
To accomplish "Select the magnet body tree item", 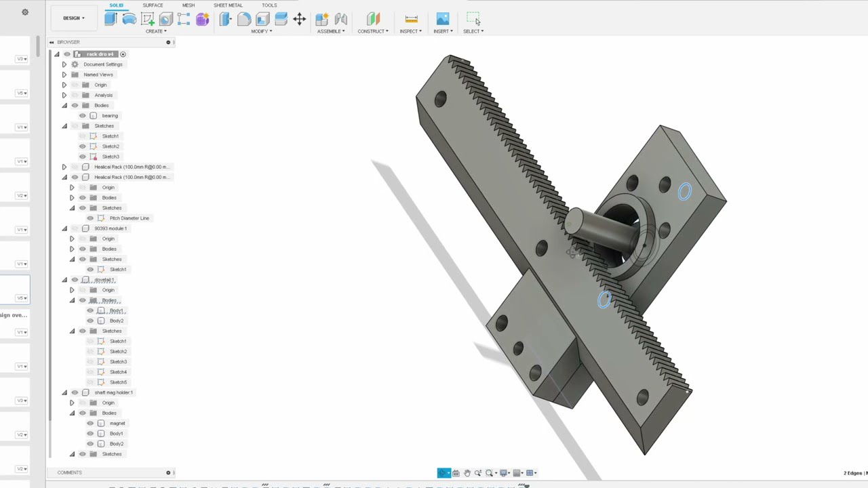I will (x=117, y=424).
